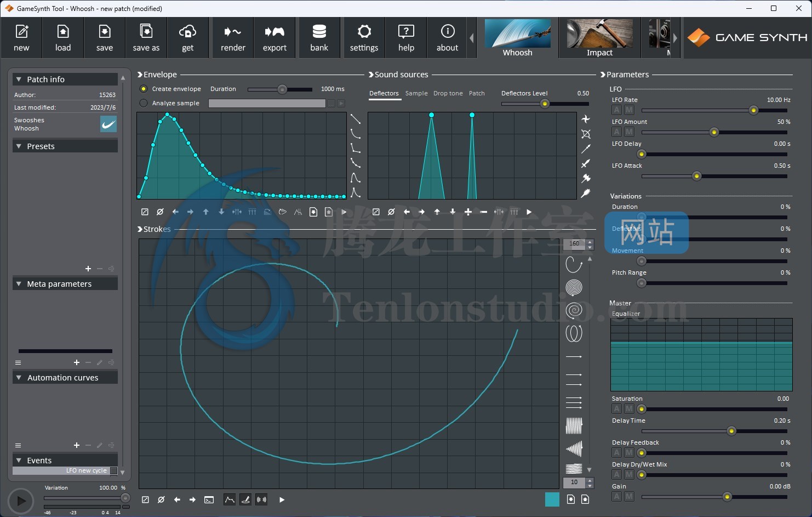Select Create envelope radio button
The height and width of the screenshot is (517, 812).
pyautogui.click(x=144, y=89)
